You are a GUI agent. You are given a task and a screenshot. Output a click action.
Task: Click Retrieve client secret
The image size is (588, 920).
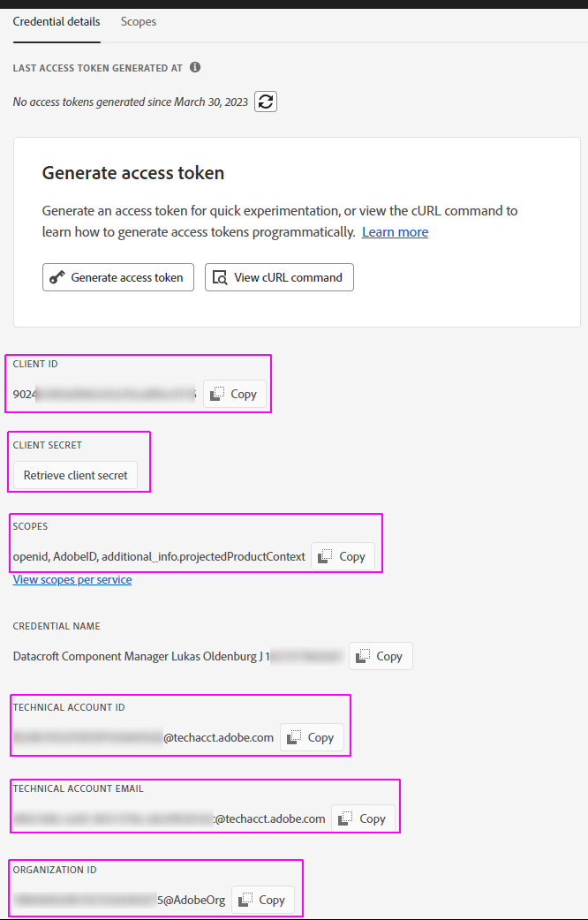(x=75, y=475)
